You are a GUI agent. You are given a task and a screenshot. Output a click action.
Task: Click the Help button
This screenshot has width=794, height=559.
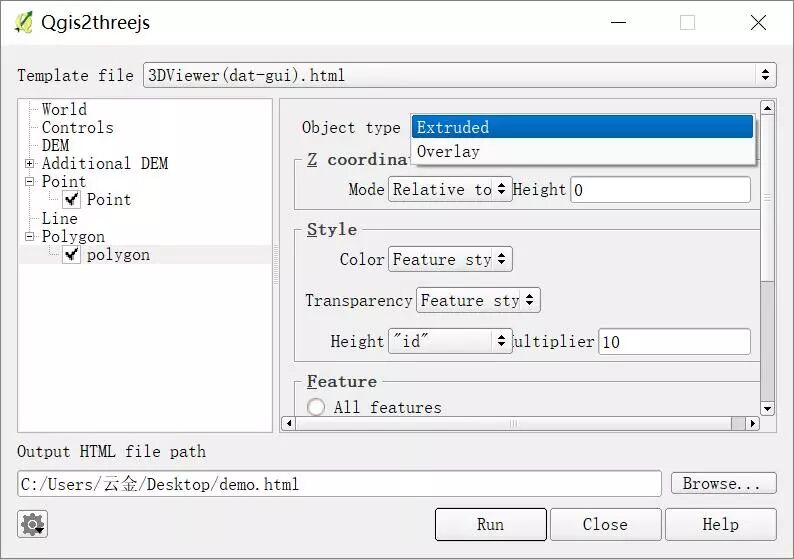tap(721, 525)
